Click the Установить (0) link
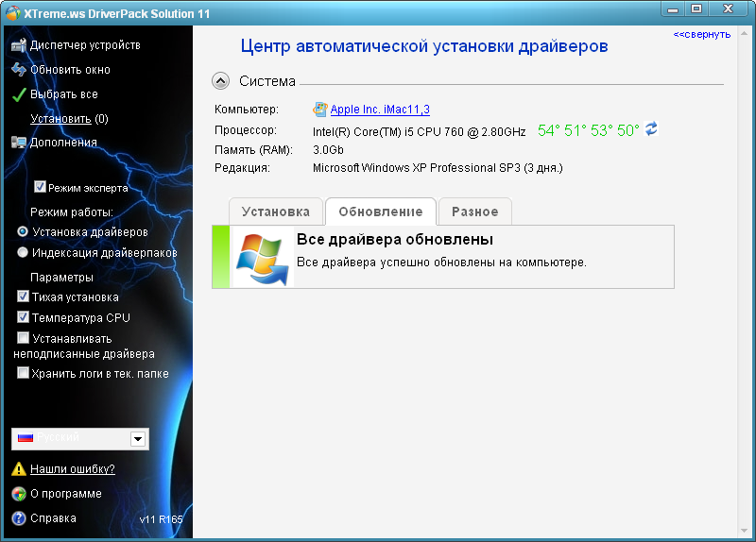 pos(69,119)
